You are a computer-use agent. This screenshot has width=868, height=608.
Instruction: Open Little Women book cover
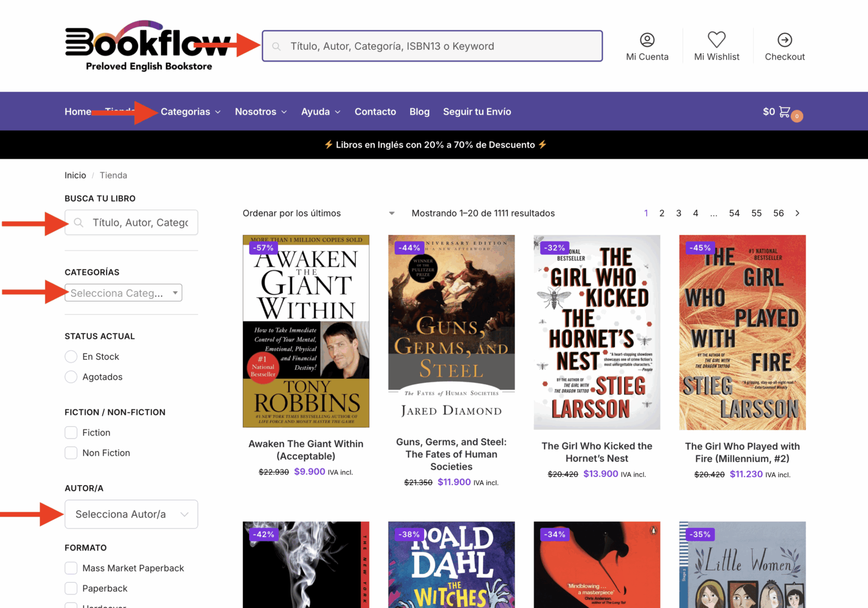click(x=742, y=565)
